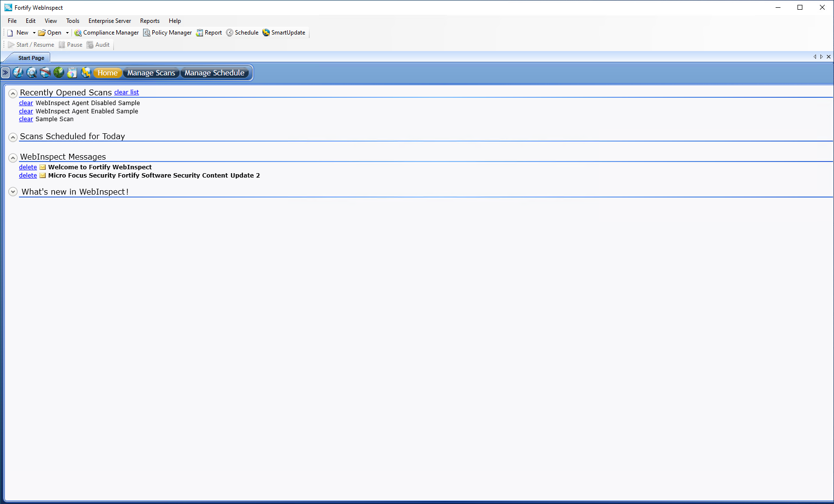Click the red-striped globe icon in the blue bar
834x504 pixels.
[45, 73]
